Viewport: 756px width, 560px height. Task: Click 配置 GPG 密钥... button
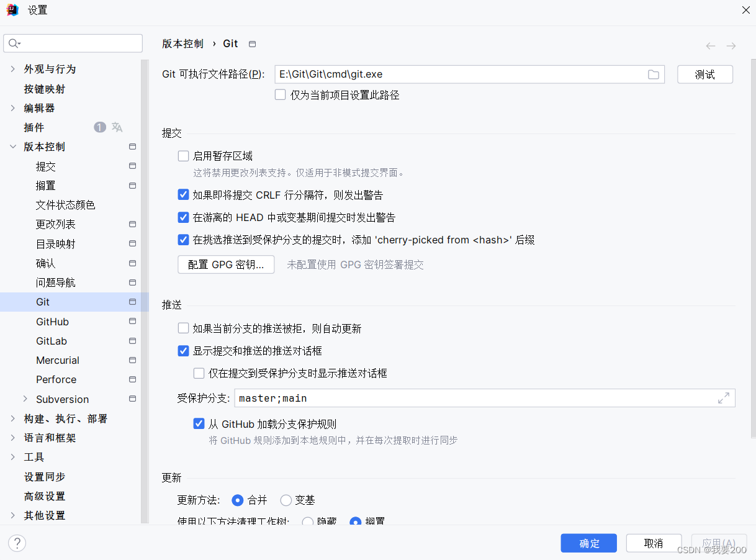pos(226,264)
